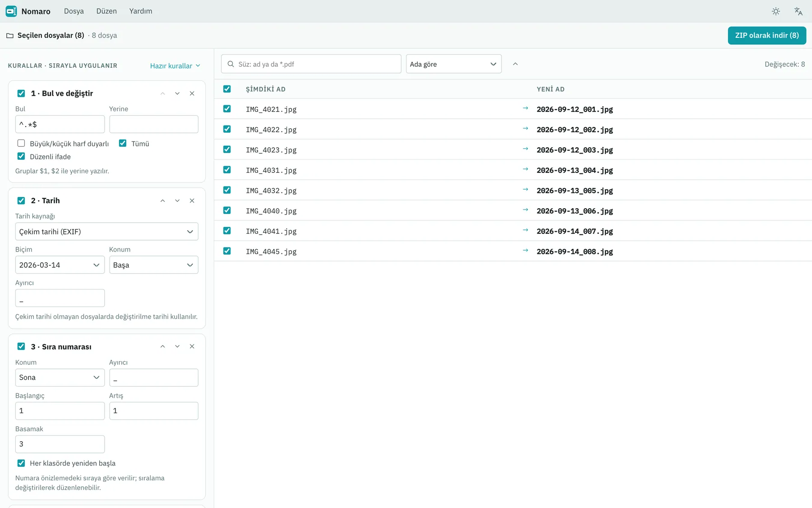Select the new name 2026-09-14_008.jpg

575,252
